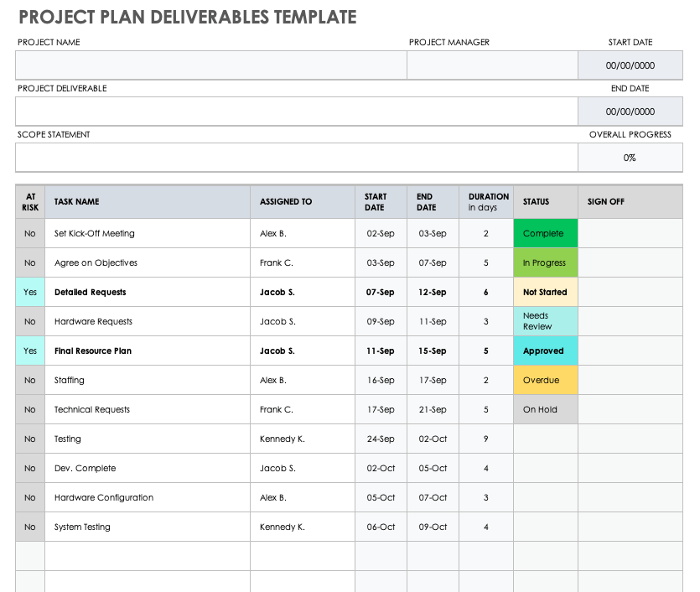Image resolution: width=700 pixels, height=592 pixels.
Task: Select the 24-Sep start date cell
Action: pyautogui.click(x=381, y=439)
